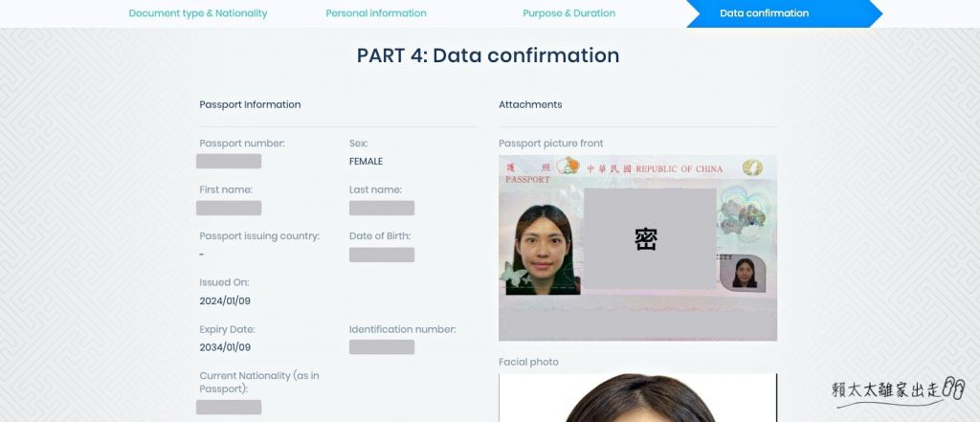This screenshot has height=422, width=980.
Task: Click the expiry date 2034/01/09
Action: [225, 347]
